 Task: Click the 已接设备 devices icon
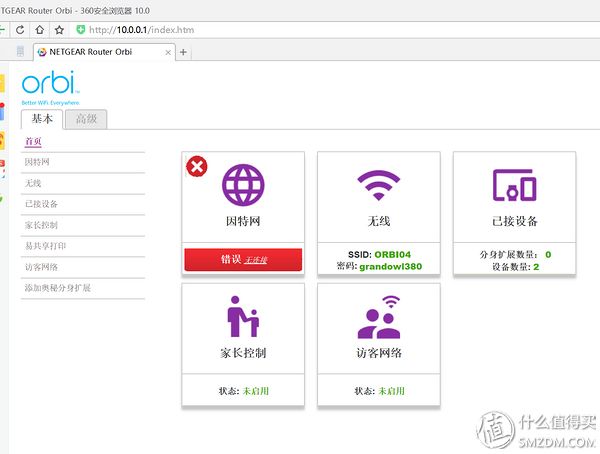[514, 185]
